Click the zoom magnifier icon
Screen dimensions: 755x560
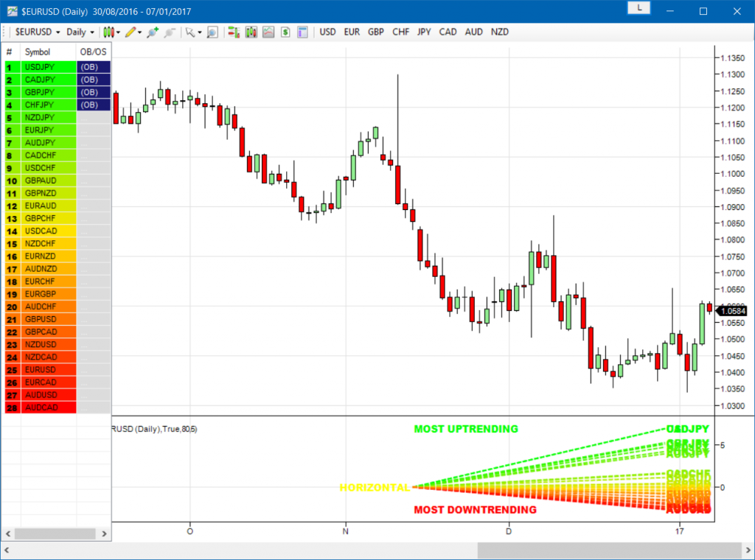pyautogui.click(x=212, y=32)
